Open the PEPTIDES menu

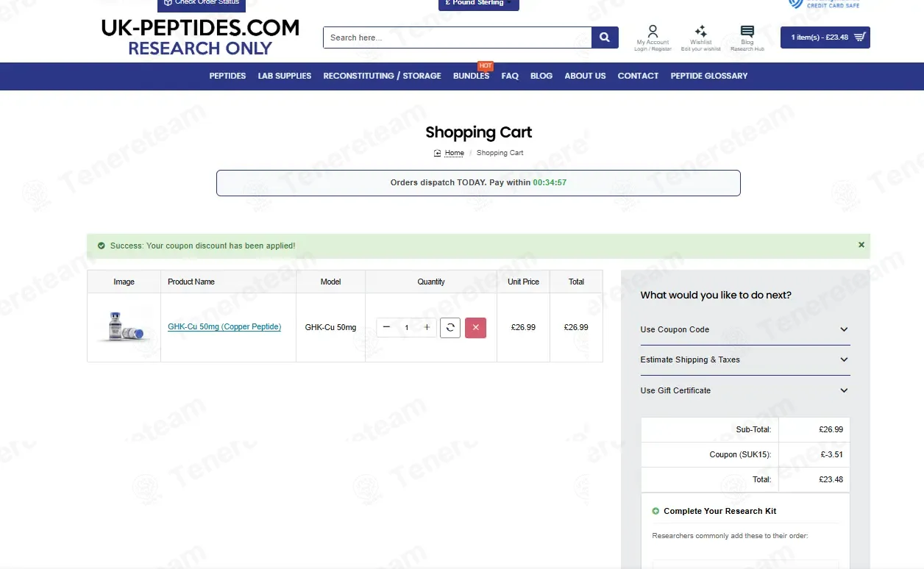coord(227,76)
